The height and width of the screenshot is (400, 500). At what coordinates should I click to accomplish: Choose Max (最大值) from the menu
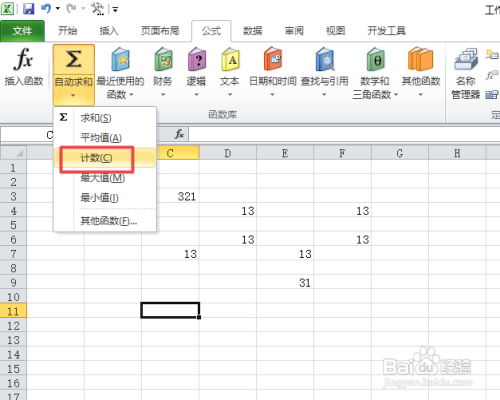[105, 178]
